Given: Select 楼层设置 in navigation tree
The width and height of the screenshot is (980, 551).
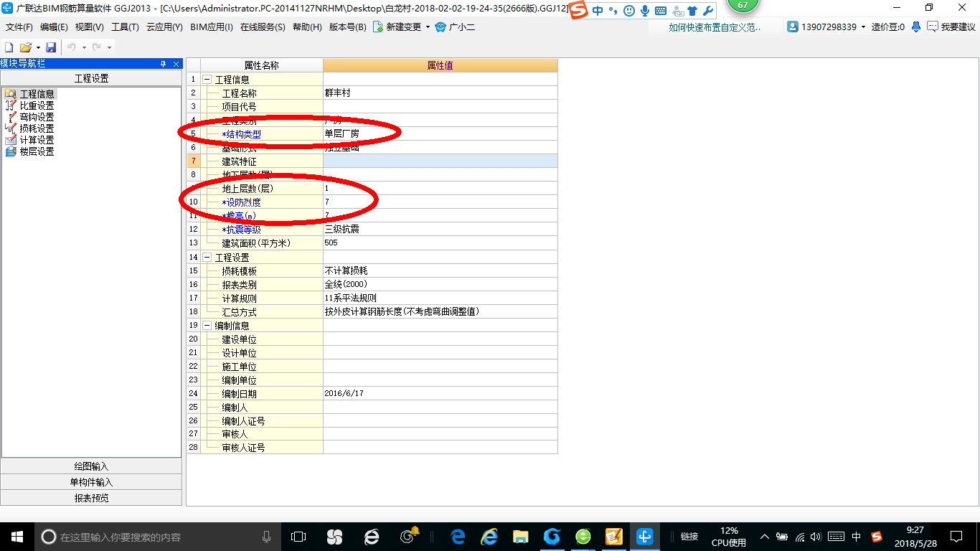Looking at the screenshot, I should pos(37,151).
